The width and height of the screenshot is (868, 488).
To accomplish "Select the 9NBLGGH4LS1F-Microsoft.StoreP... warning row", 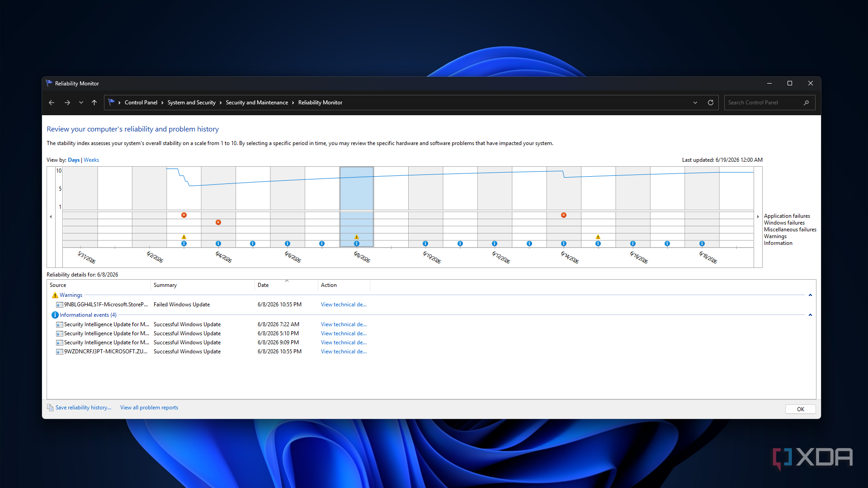I will click(x=106, y=305).
